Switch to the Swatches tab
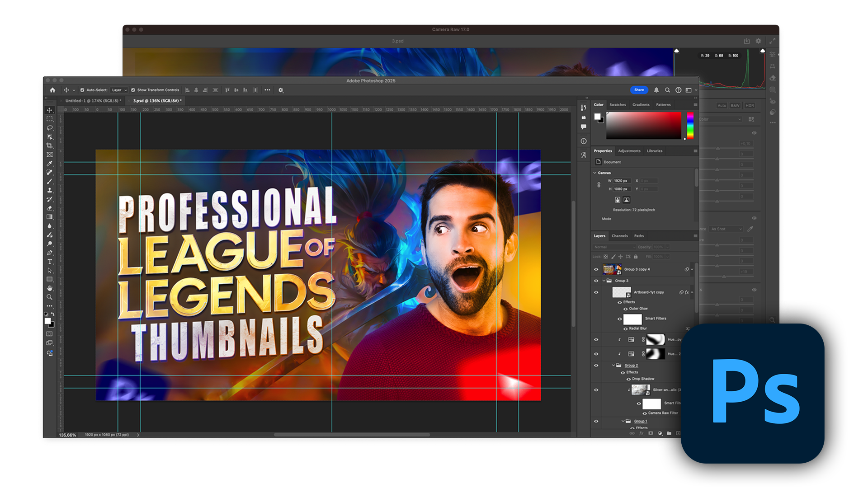This screenshot has height=488, width=868. click(618, 104)
